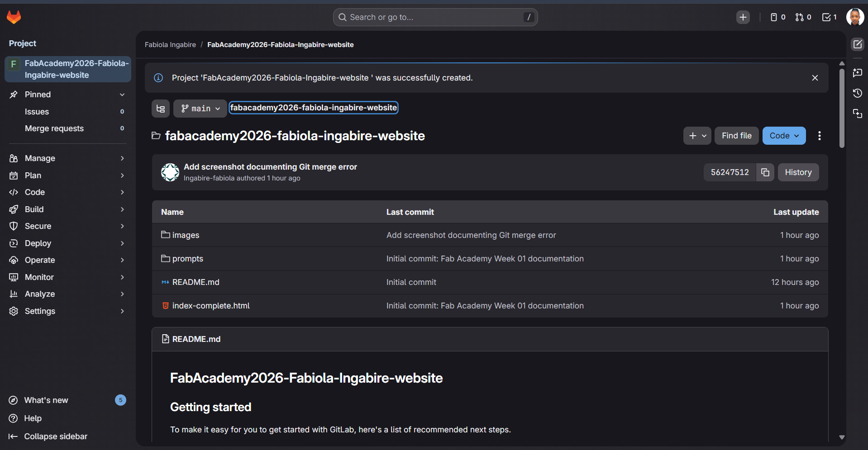Collapse the Pinned section
Viewport: 868px width, 450px height.
coord(68,95)
